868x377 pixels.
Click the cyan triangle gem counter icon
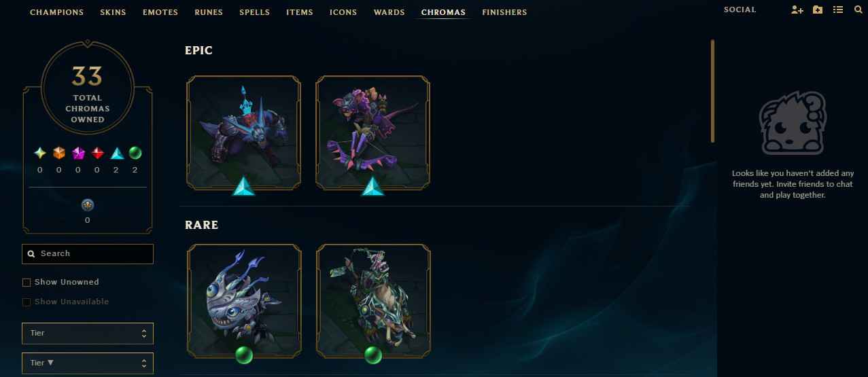[x=116, y=154]
